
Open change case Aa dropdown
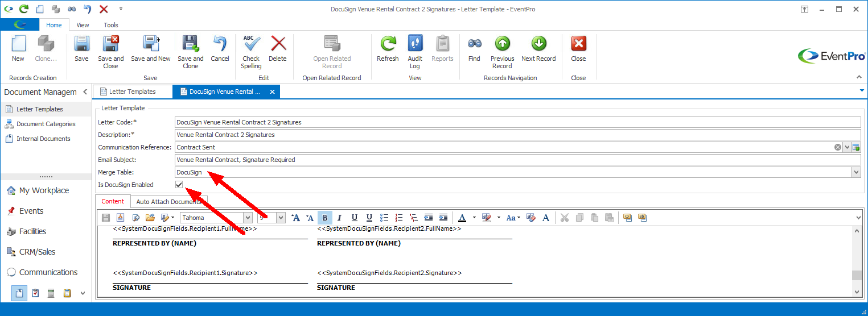[513, 218]
